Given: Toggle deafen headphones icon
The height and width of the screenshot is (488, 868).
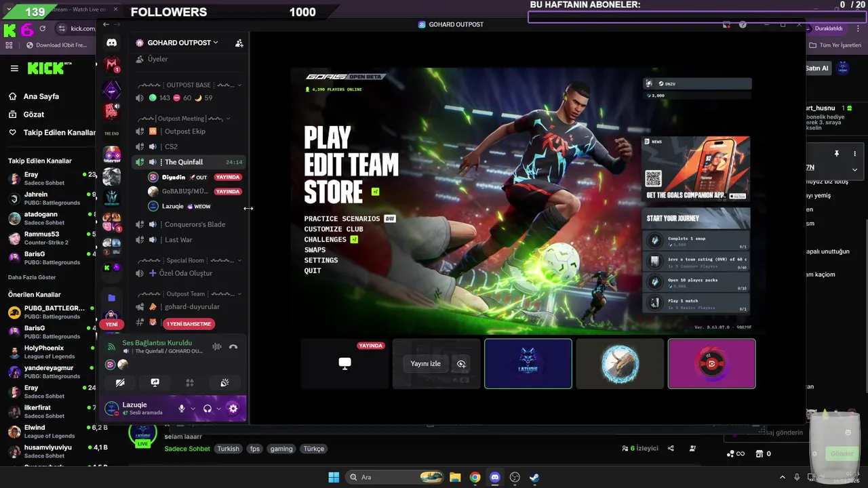Looking at the screenshot, I should (208, 409).
